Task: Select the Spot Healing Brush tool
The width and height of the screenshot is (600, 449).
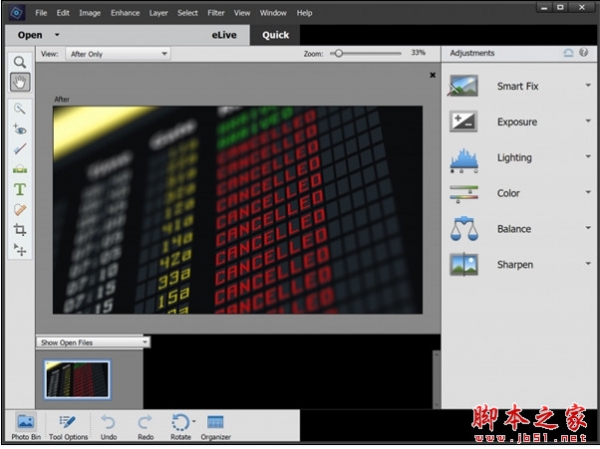Action: (20, 209)
